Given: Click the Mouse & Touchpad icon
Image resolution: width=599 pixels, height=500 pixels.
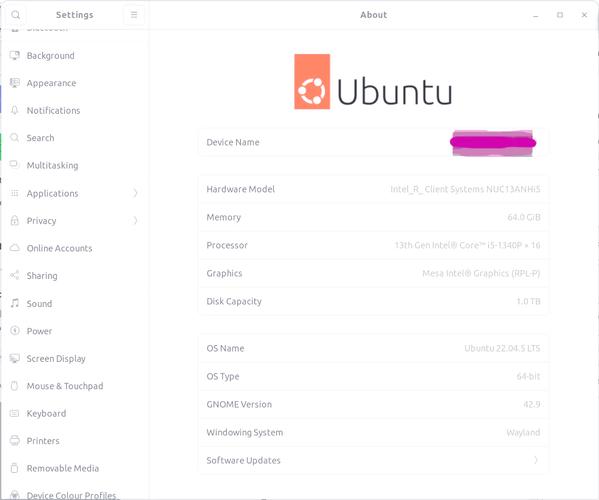Looking at the screenshot, I should point(15,386).
